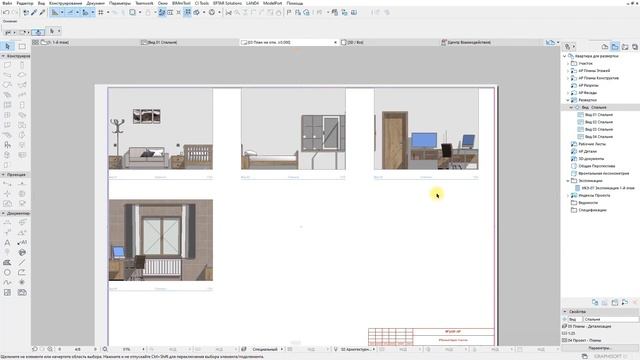Click the Спальня name field in properties
640x360 pixels.
tap(610, 319)
